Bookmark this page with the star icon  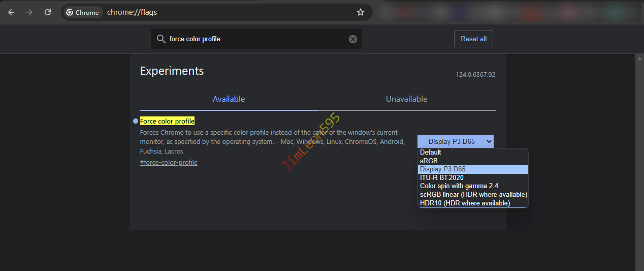tap(361, 12)
